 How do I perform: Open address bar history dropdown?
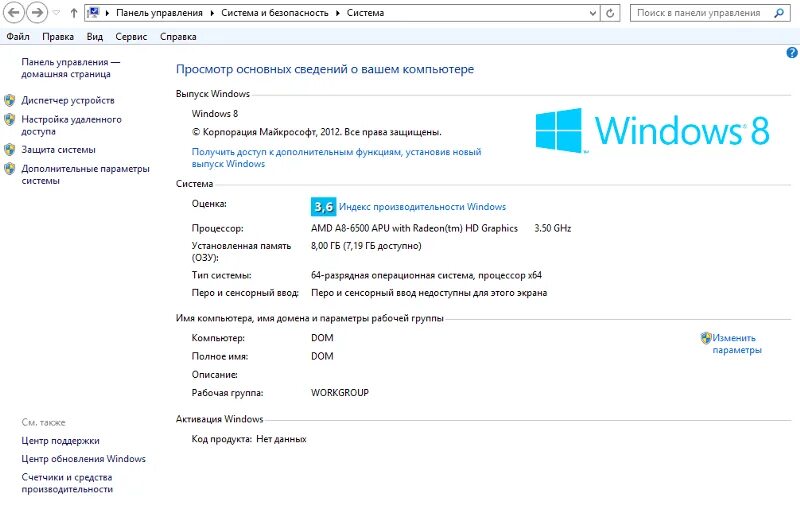point(592,13)
